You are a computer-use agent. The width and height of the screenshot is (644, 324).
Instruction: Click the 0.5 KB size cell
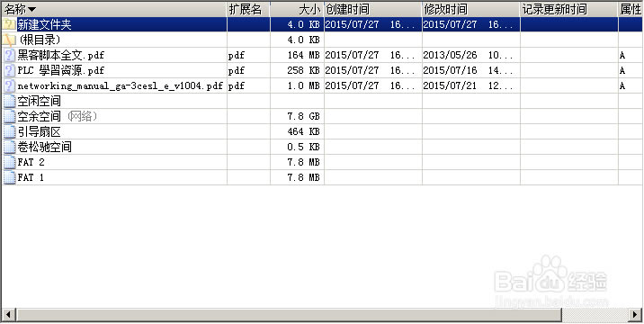click(303, 147)
